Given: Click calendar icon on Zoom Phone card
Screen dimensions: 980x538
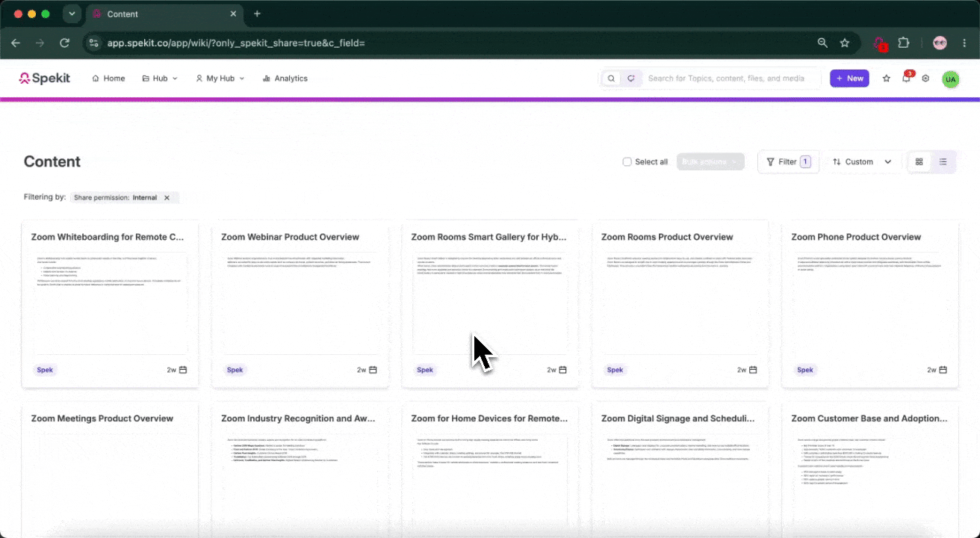Looking at the screenshot, I should pos(943,370).
